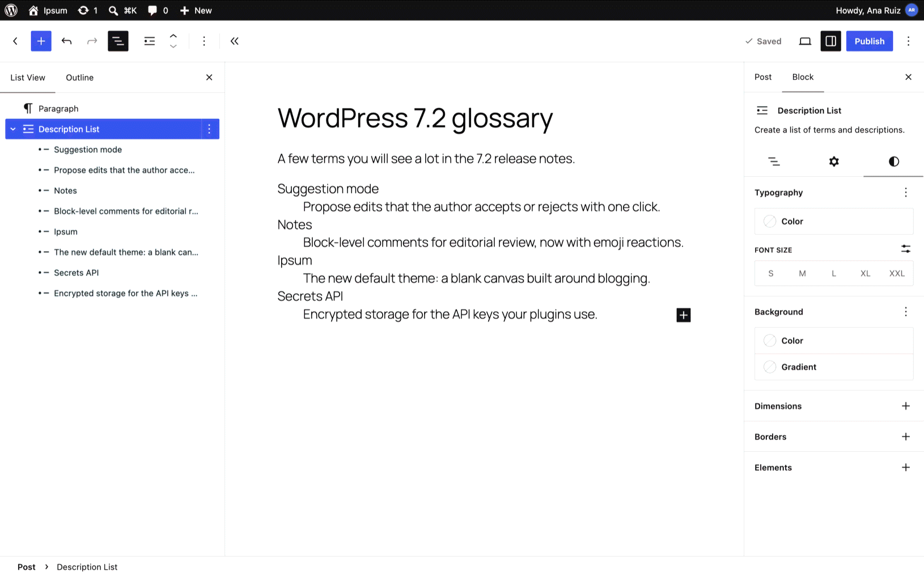The width and height of the screenshot is (924, 577).
Task: Toggle custom font size control
Action: point(906,249)
